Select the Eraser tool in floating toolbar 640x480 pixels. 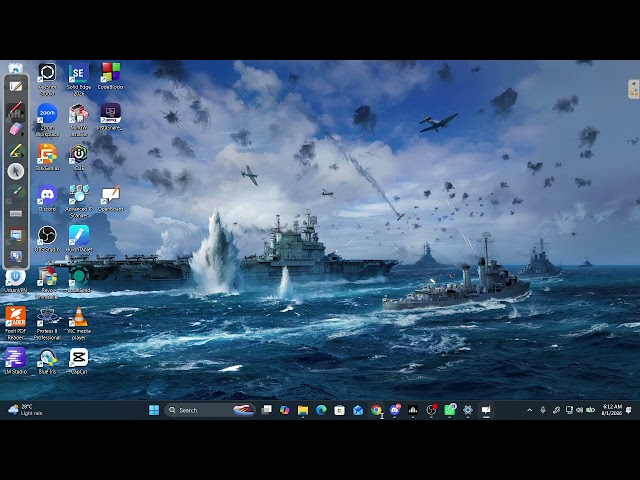pyautogui.click(x=15, y=130)
